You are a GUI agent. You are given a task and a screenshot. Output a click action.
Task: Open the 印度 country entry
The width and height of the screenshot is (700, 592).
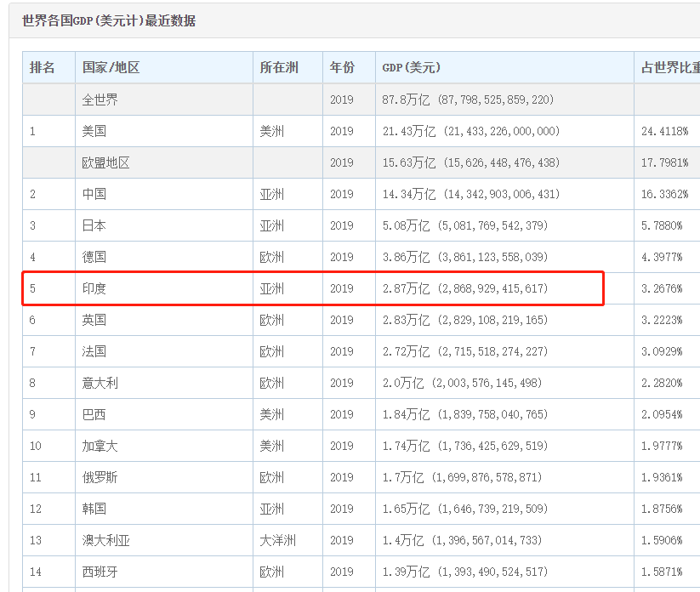(94, 288)
